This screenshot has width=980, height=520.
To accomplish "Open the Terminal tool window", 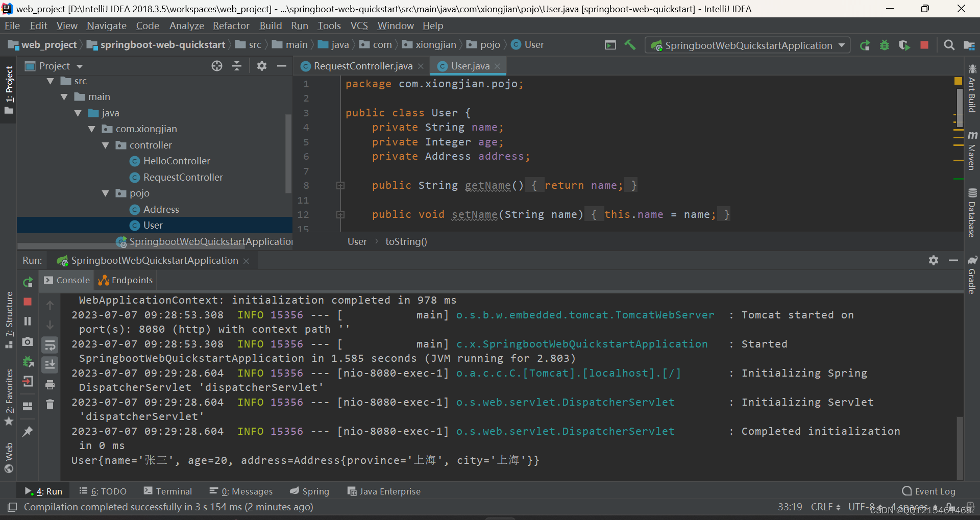I will [168, 491].
